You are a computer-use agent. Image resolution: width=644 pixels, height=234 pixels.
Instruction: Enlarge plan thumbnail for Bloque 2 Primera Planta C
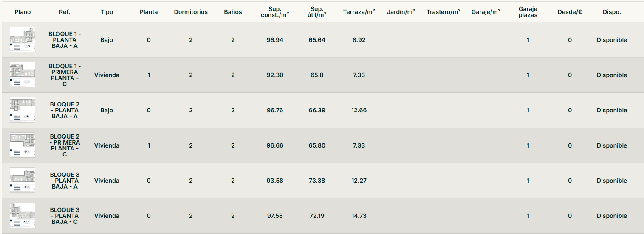[23, 145]
